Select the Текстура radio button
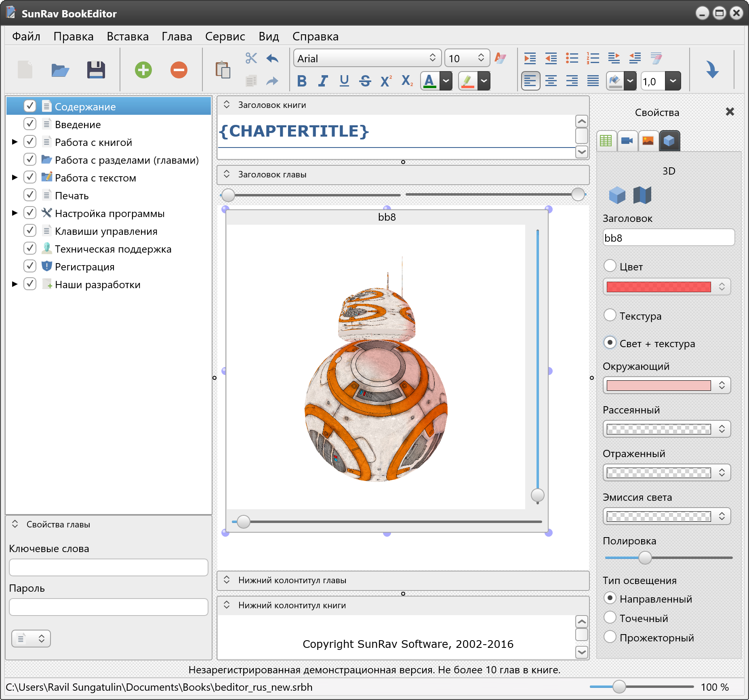The height and width of the screenshot is (700, 749). (x=610, y=315)
